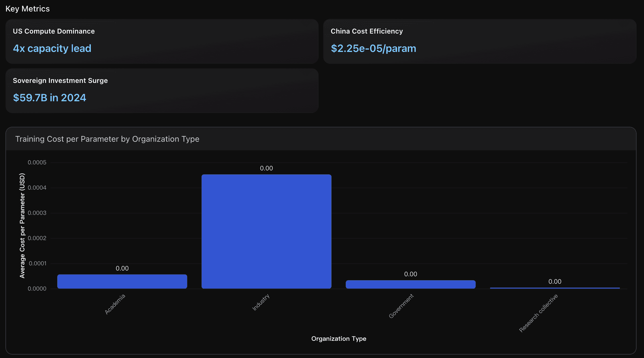Click the Academia bar in chart
This screenshot has height=358, width=644.
(122, 281)
